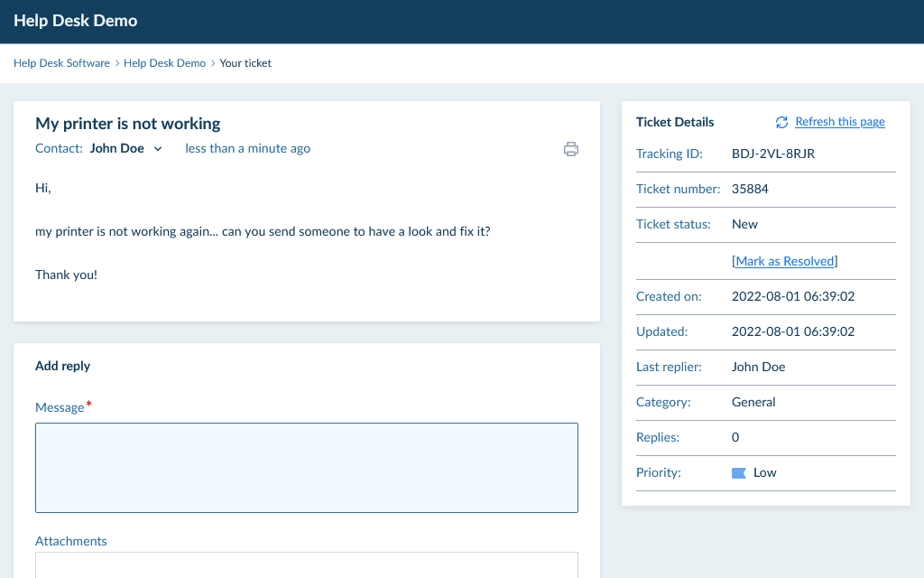Viewport: 924px width, 578px height.
Task: Click the Attachments upload box
Action: pyautogui.click(x=307, y=564)
